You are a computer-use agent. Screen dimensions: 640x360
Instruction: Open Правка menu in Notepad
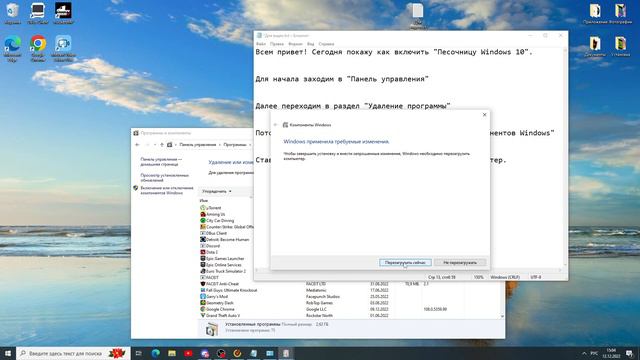(277, 44)
